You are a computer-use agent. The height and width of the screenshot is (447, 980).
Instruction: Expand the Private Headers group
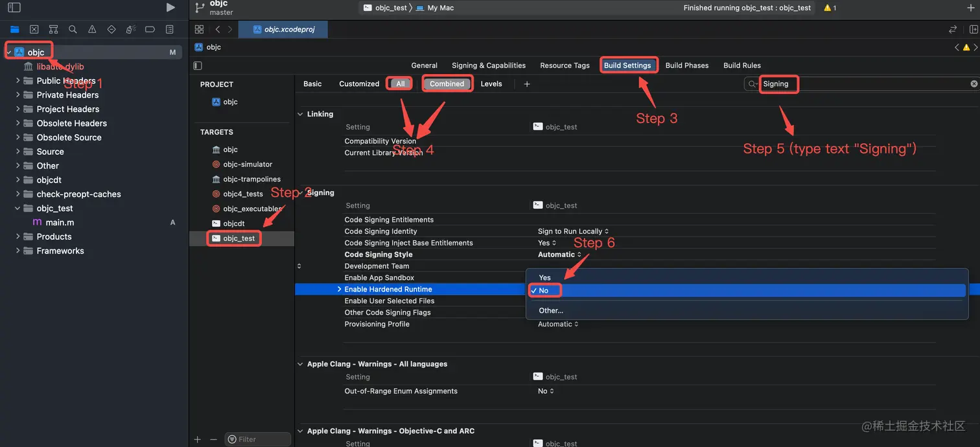coord(17,95)
